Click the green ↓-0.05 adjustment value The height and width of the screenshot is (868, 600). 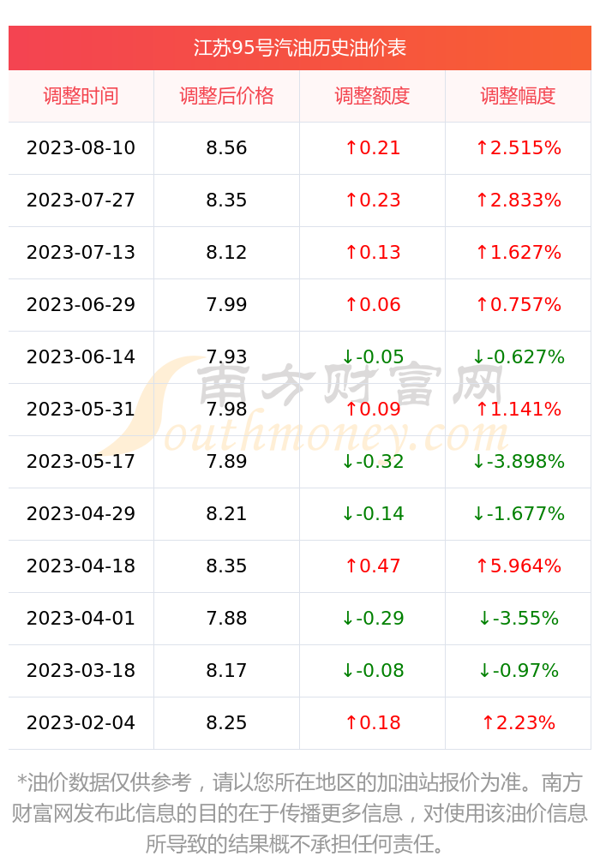[373, 357]
